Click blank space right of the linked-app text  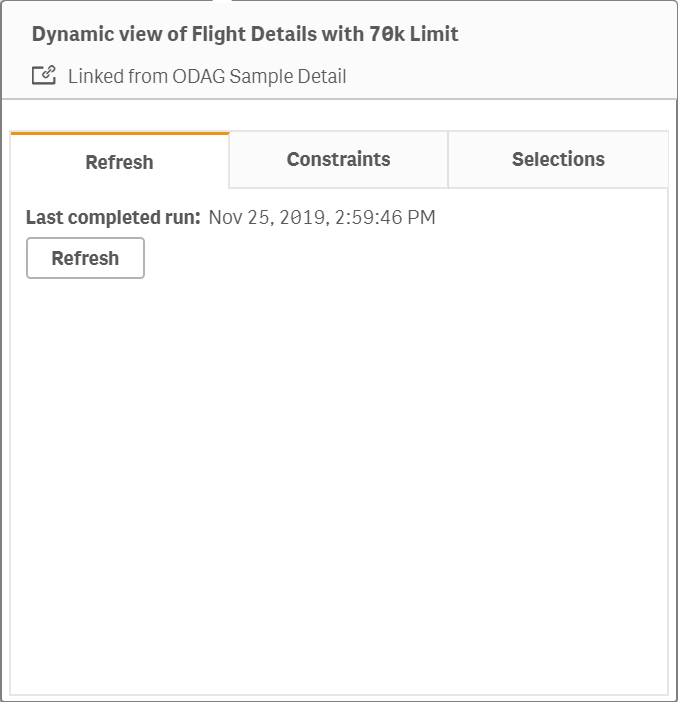pos(510,76)
